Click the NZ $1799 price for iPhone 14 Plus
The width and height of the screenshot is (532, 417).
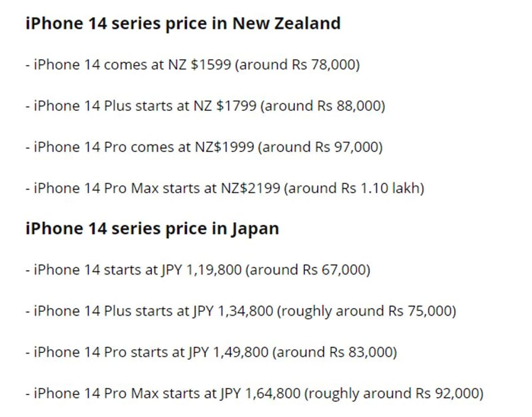click(x=225, y=106)
